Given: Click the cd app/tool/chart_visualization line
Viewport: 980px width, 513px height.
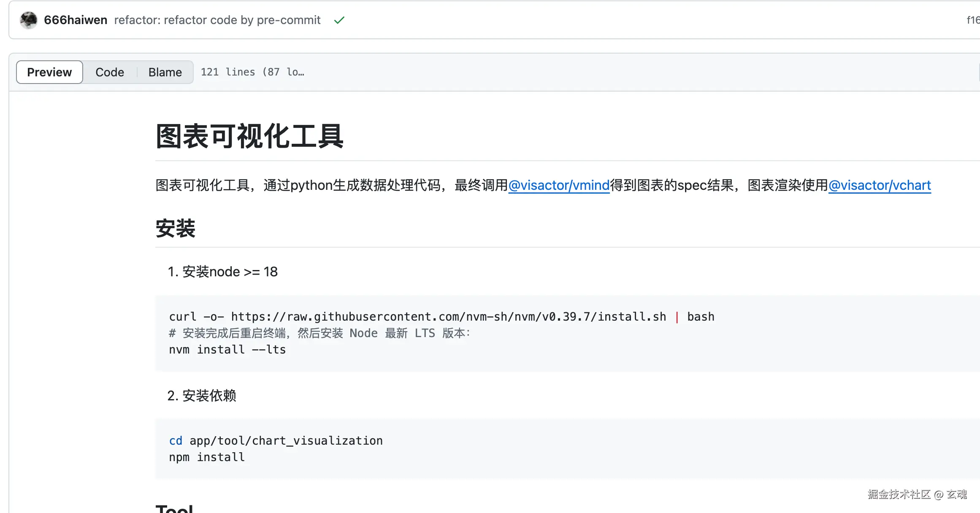Looking at the screenshot, I should [x=276, y=441].
